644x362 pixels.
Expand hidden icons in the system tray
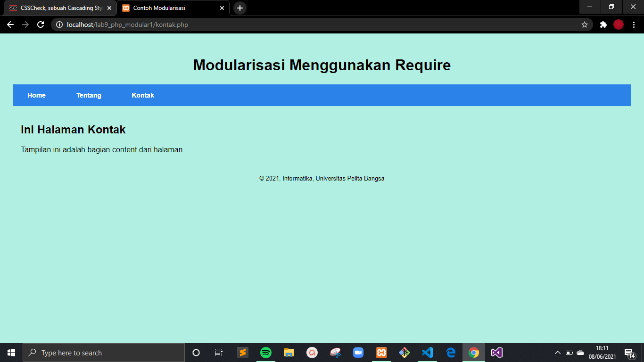coord(557,353)
